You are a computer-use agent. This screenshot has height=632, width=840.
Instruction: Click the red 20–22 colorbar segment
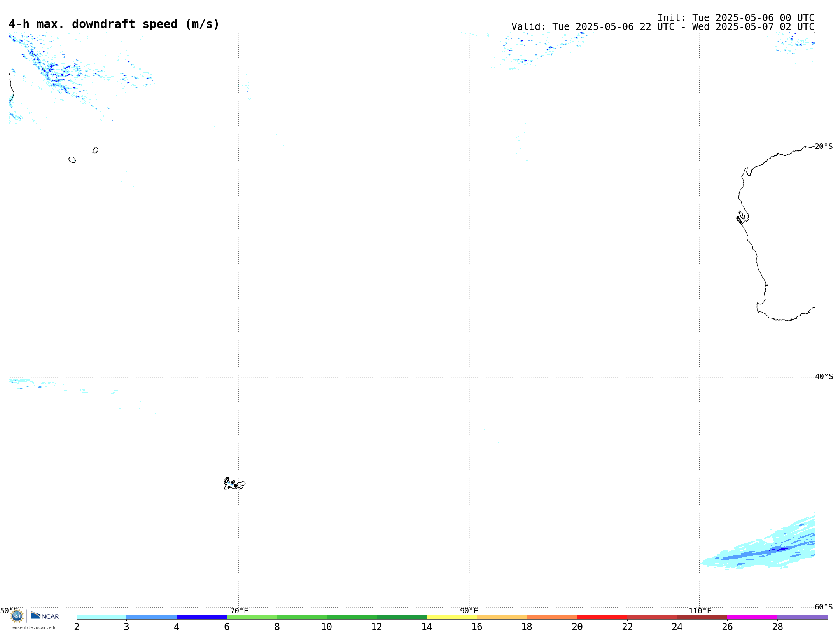point(602,617)
